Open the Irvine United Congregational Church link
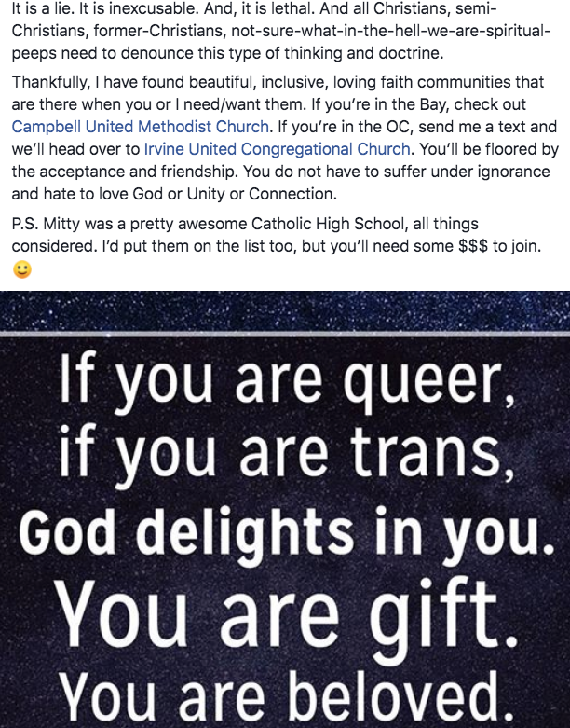The width and height of the screenshot is (570, 728). tap(278, 148)
